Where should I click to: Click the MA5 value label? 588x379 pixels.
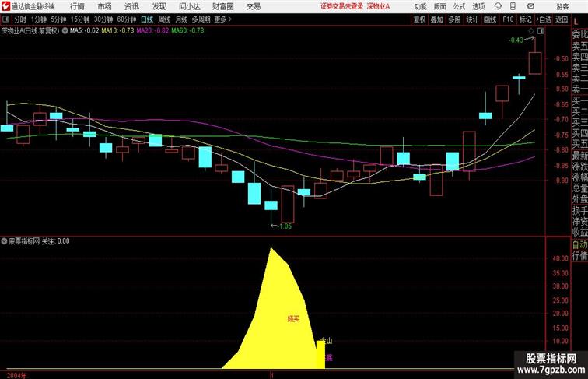[x=84, y=31]
